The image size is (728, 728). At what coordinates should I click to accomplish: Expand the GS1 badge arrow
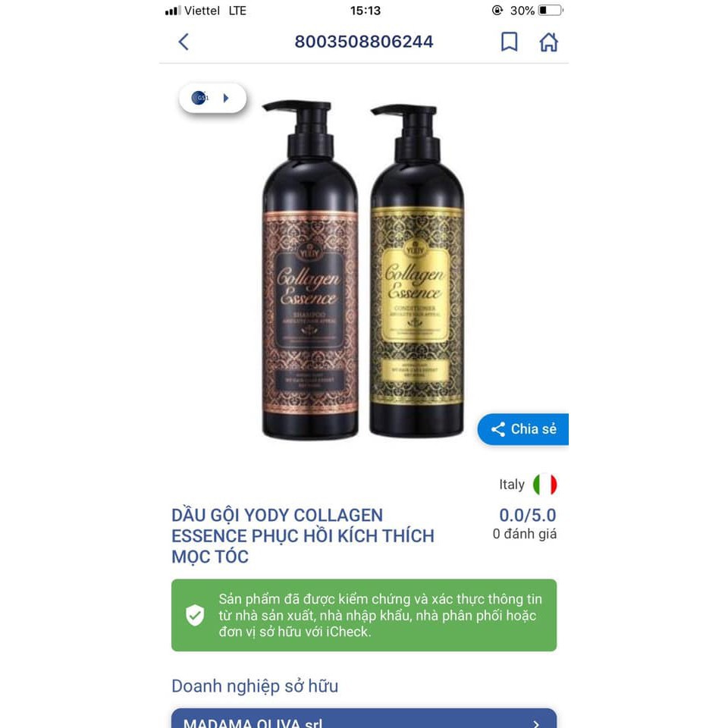226,98
